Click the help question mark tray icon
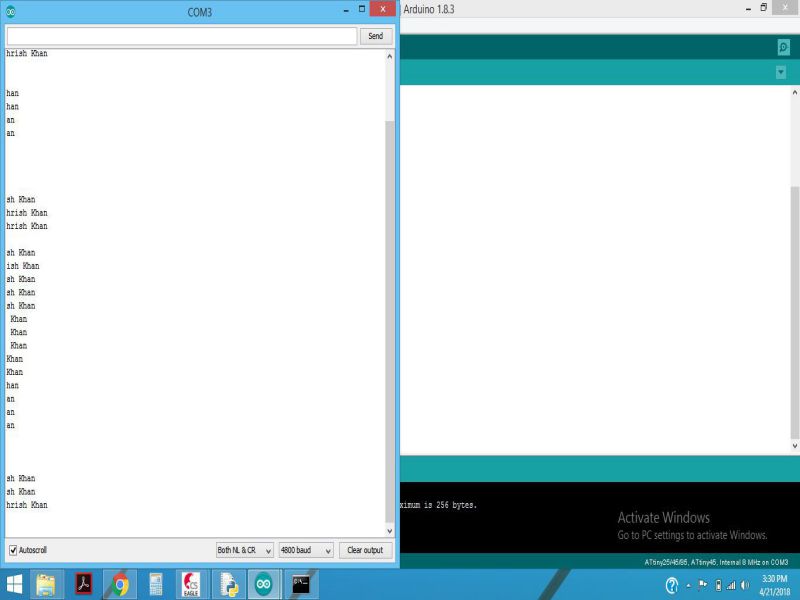Screen dimensions: 800x600 pos(672,585)
